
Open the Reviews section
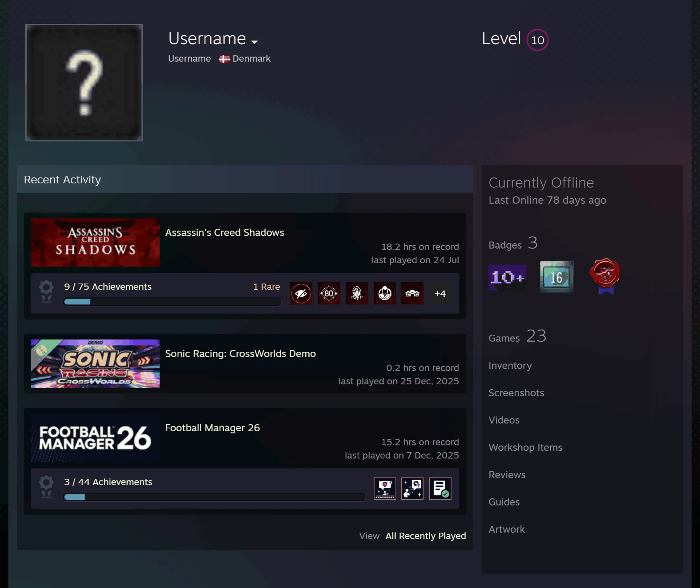click(x=507, y=475)
